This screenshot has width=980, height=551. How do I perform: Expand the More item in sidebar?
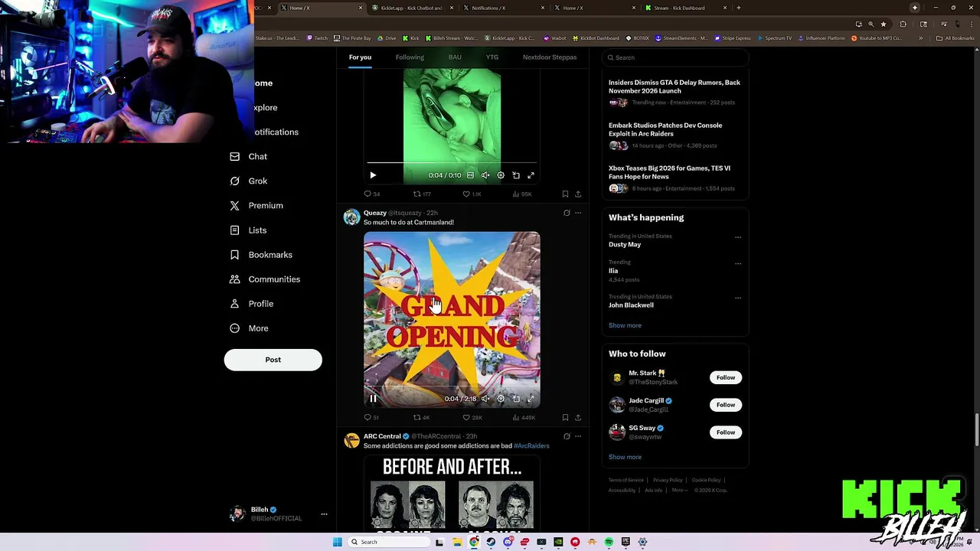coord(249,328)
